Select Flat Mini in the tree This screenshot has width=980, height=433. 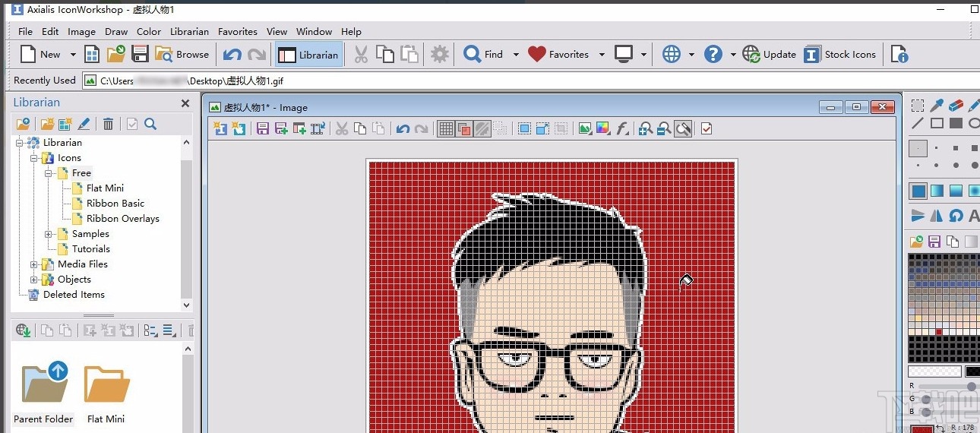point(105,188)
